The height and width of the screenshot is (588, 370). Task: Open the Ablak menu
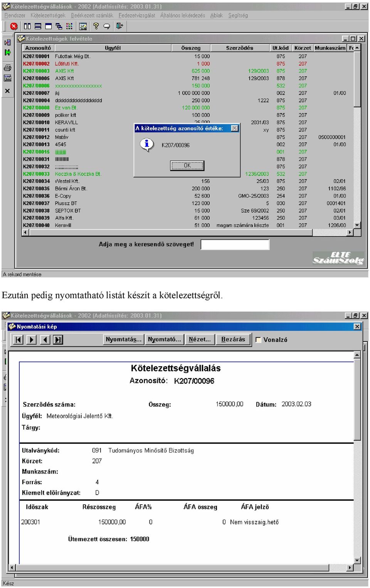[217, 15]
